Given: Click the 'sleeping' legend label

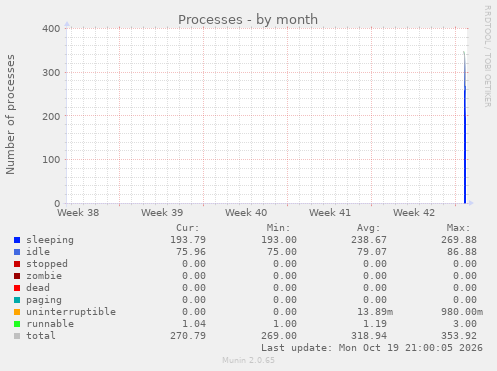Looking at the screenshot, I should pos(50,240).
